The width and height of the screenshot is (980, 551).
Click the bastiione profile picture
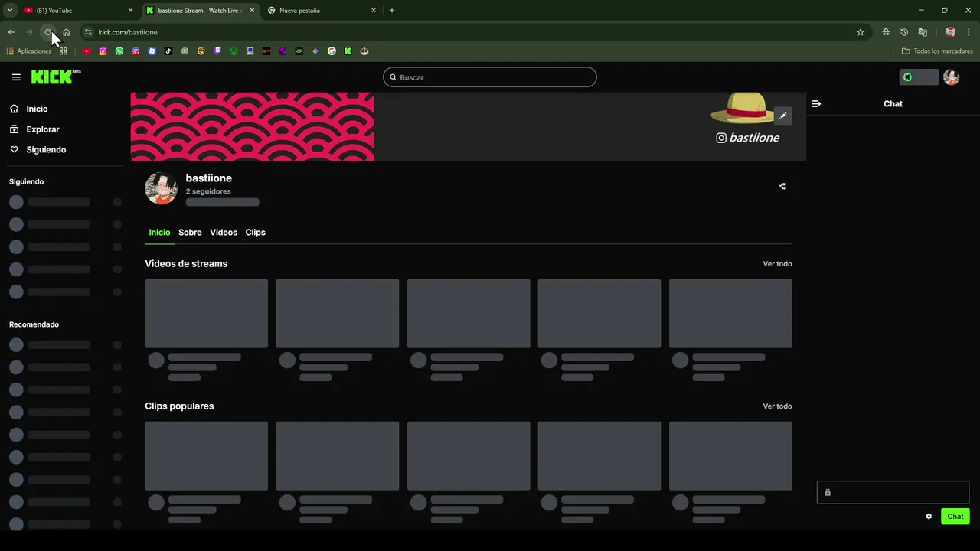point(161,188)
